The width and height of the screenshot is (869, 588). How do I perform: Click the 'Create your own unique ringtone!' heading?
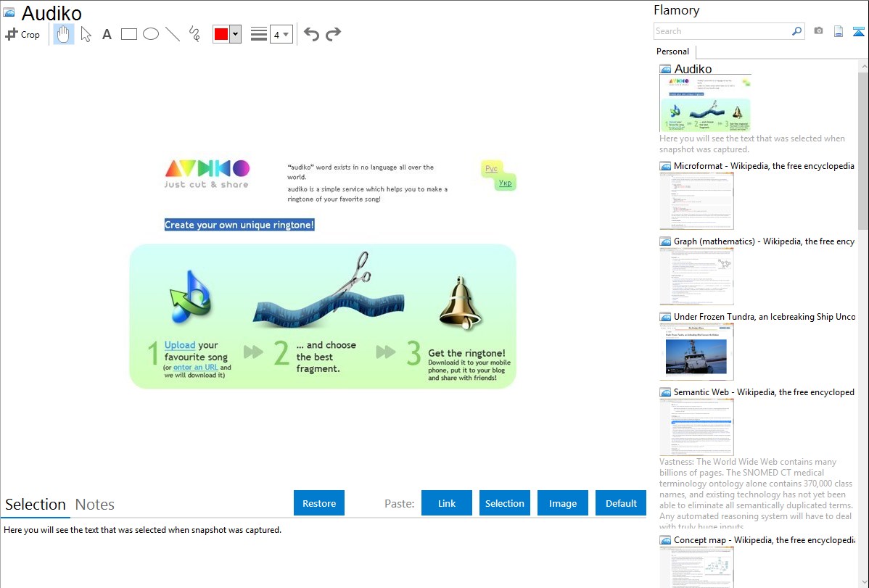(239, 225)
